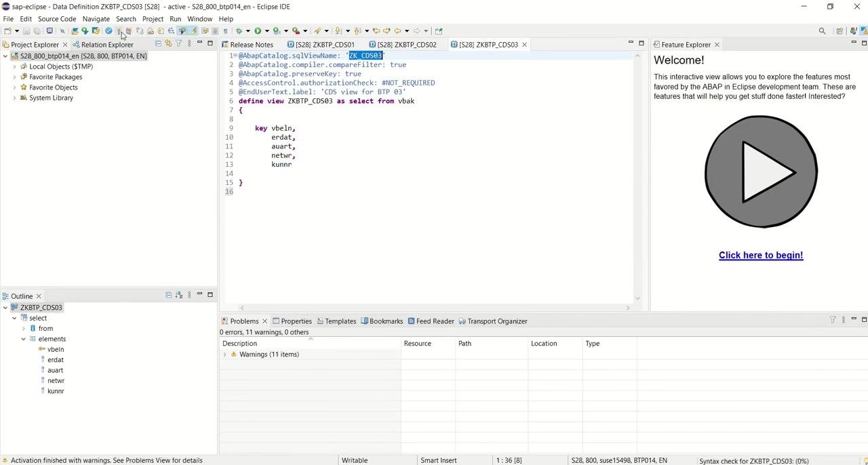Screen dimensions: 868x465
Task: Close the [S28] ZKBTP_CDS03 editor tab
Action: click(x=524, y=45)
